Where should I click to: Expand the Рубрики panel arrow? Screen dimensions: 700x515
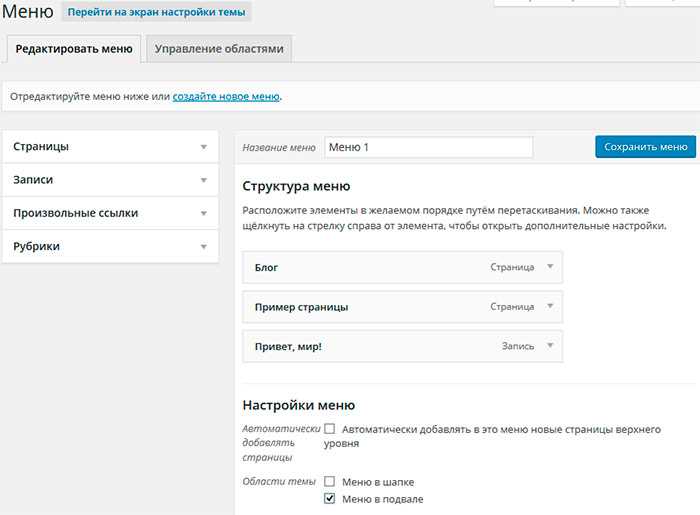(204, 246)
